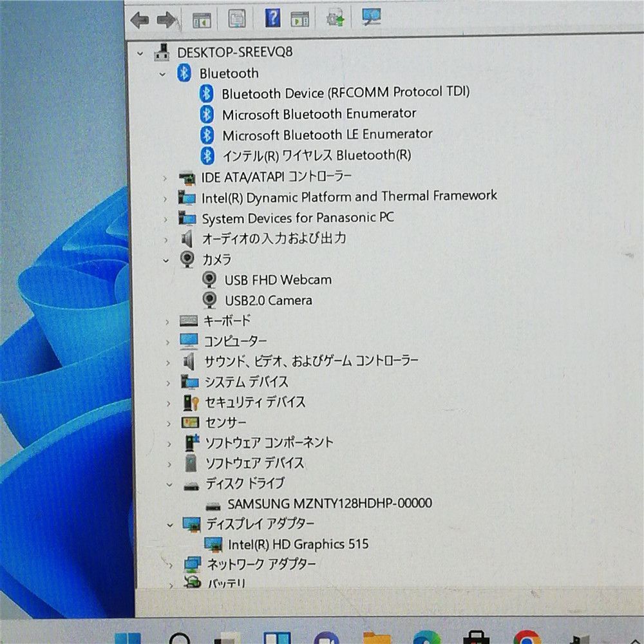Click the USB FHD Webcam device icon
Viewport: 644px width, 644px height.
(209, 279)
